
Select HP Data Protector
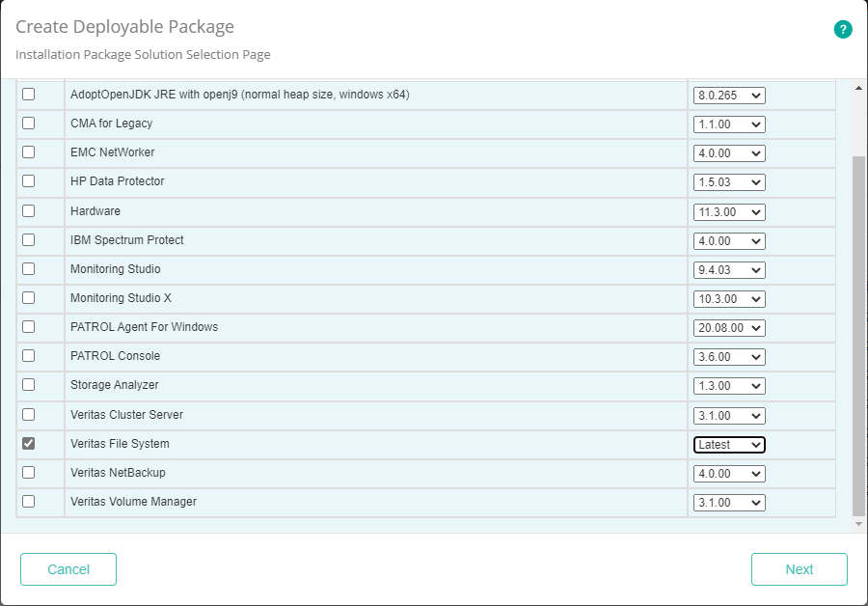coord(27,181)
